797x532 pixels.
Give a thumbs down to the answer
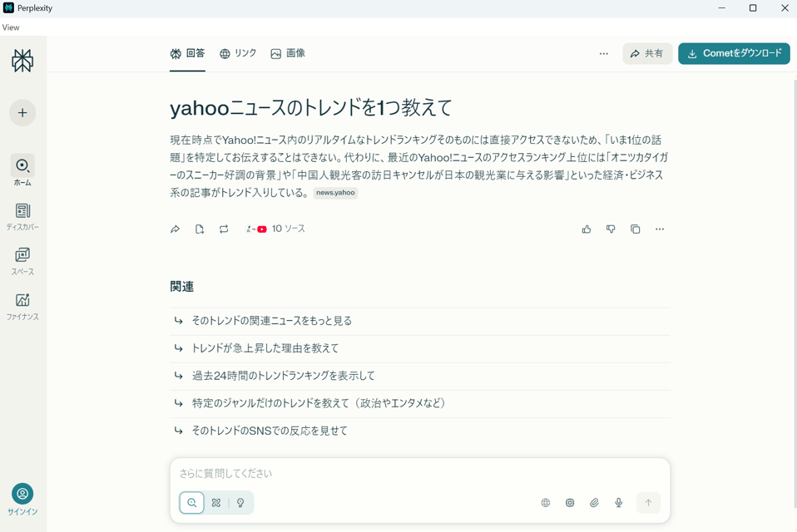pyautogui.click(x=611, y=229)
